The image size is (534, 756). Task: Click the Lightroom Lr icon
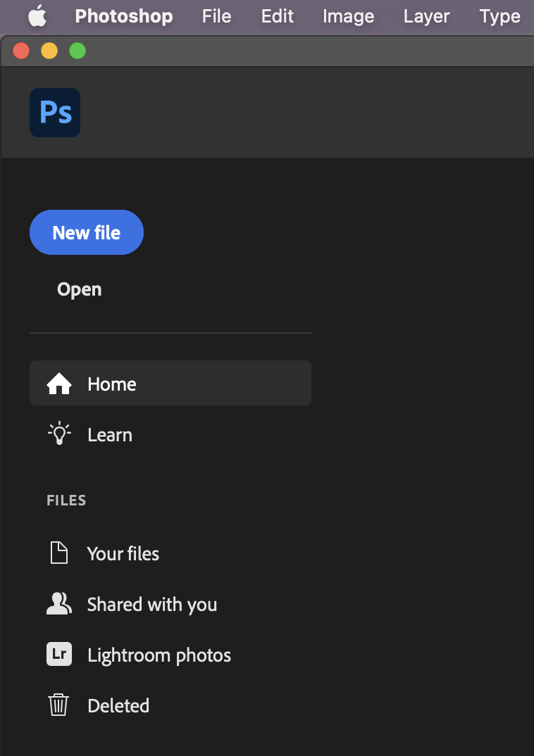pos(59,654)
